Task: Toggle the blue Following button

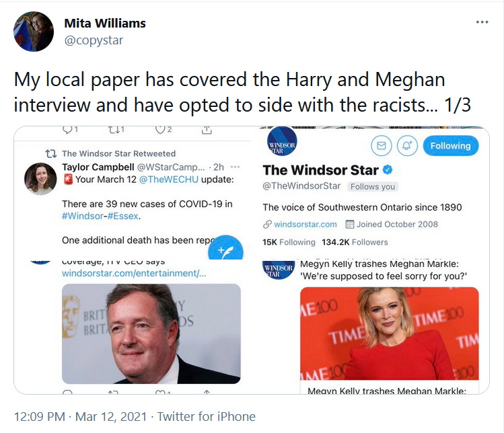Action: (451, 146)
